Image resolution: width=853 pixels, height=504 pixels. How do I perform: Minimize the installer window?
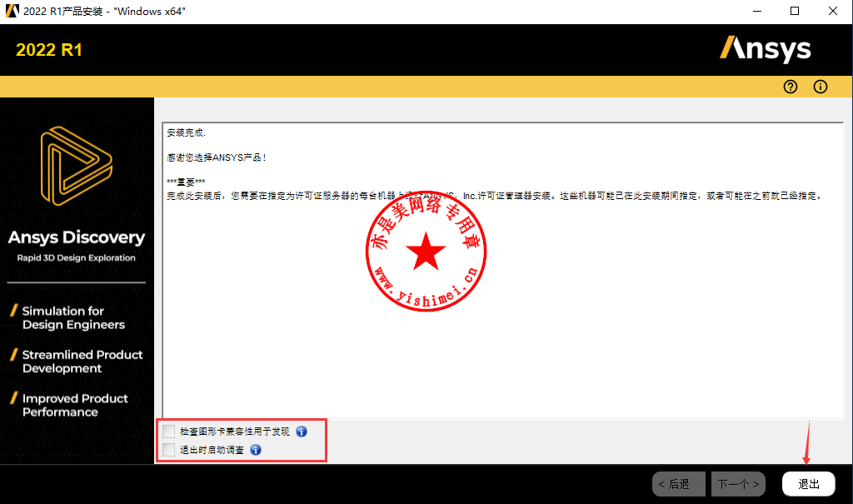click(757, 11)
